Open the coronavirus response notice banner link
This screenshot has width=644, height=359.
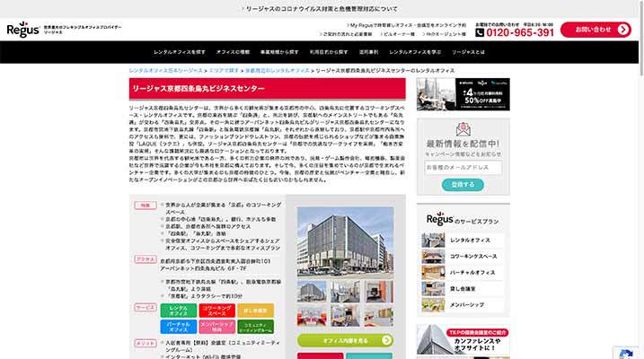click(322, 8)
